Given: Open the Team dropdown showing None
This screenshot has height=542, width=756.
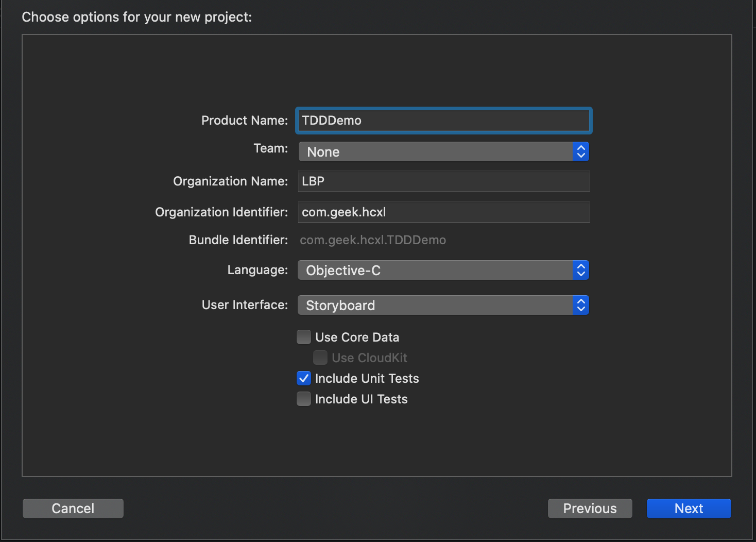Looking at the screenshot, I should pyautogui.click(x=435, y=151).
